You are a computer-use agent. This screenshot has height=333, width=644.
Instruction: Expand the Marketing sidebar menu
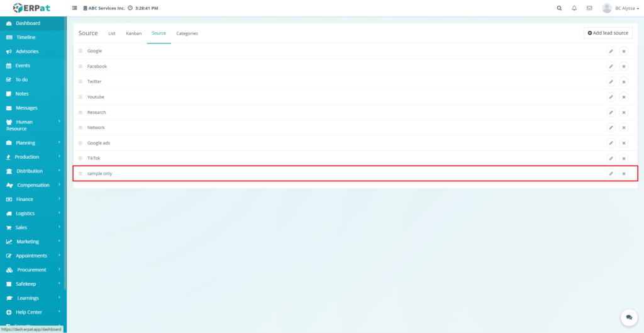coord(33,241)
